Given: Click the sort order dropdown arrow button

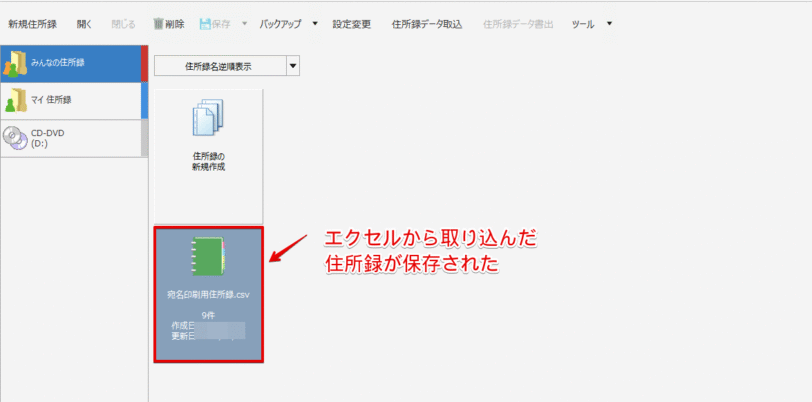Looking at the screenshot, I should pyautogui.click(x=293, y=66).
